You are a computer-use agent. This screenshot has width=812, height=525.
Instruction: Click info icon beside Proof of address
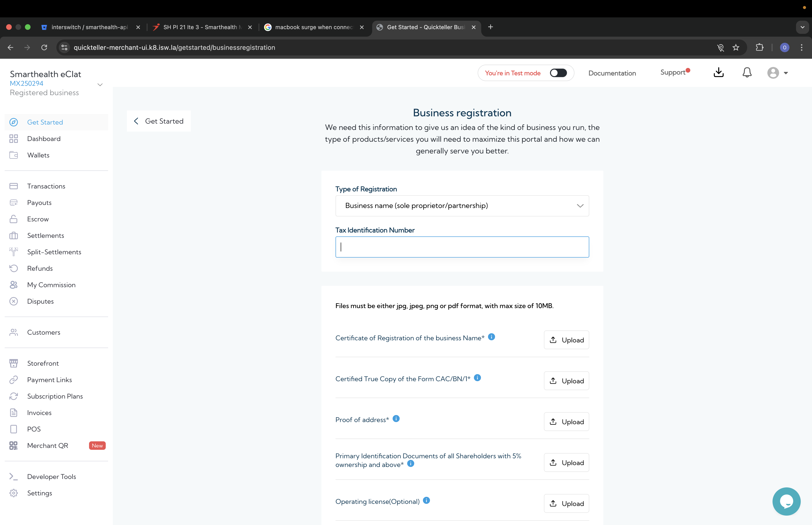(x=396, y=419)
